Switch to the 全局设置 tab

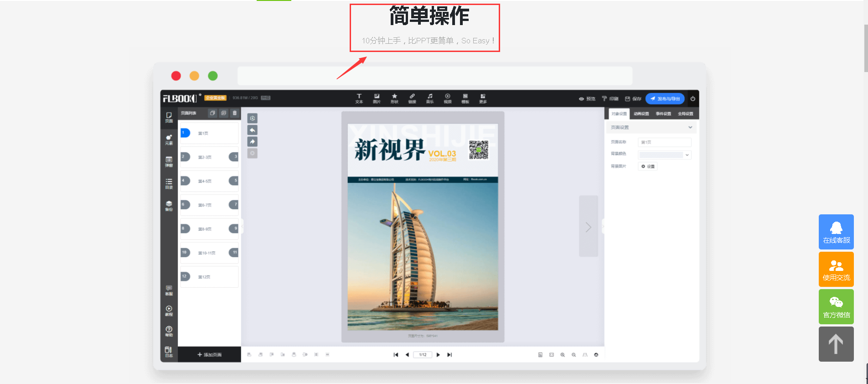tap(685, 114)
